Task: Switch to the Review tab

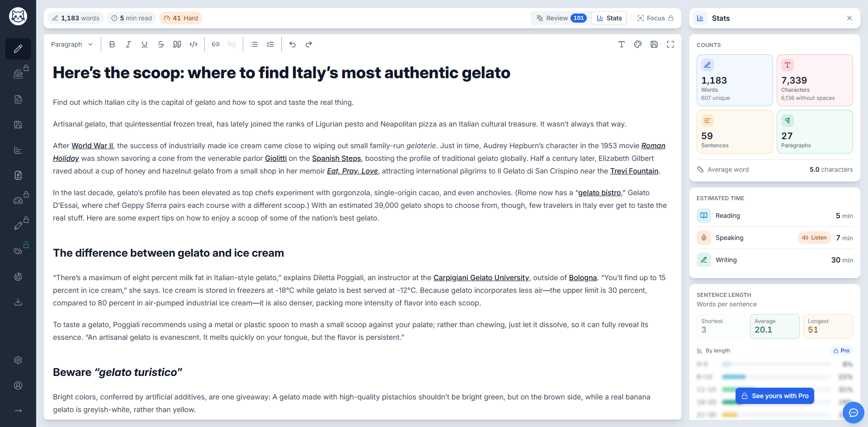Action: coord(561,18)
